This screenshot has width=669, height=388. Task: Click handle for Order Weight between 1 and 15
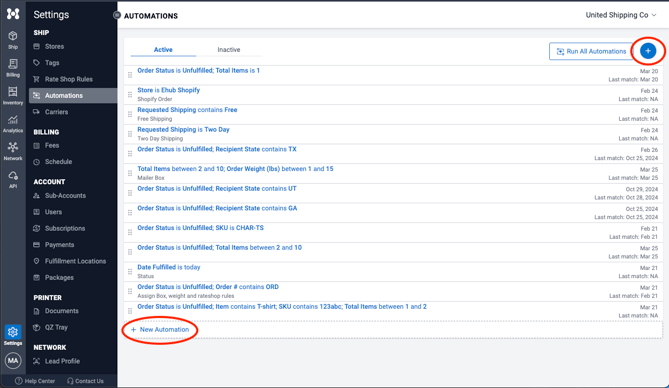(130, 173)
